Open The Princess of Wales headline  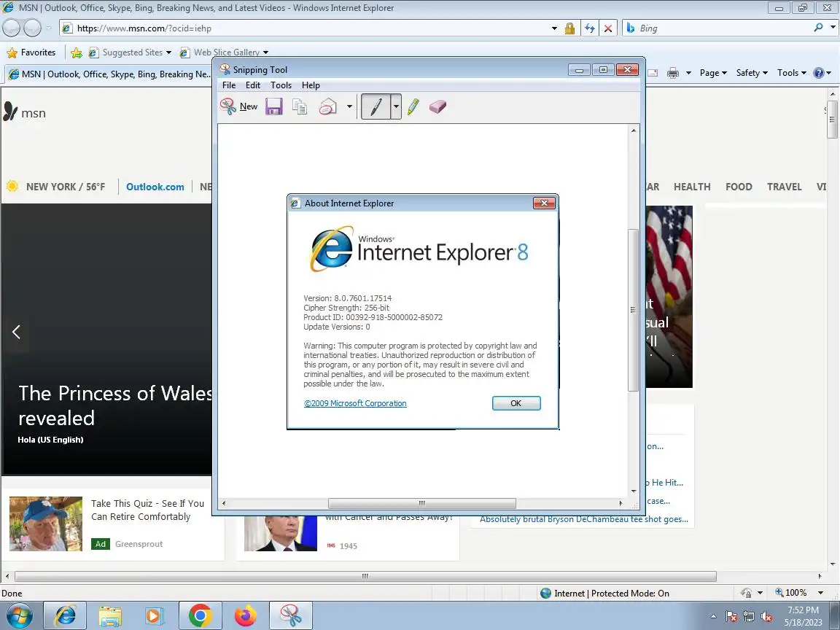point(115,405)
